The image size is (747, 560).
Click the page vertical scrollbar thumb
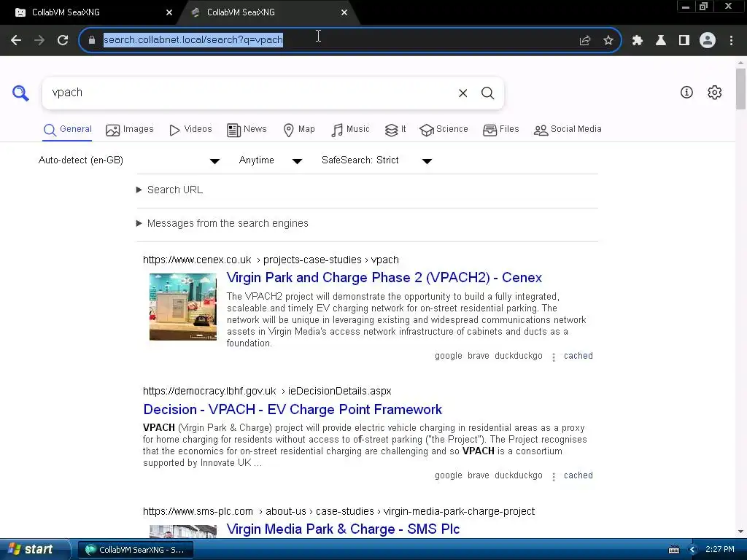tap(740, 89)
